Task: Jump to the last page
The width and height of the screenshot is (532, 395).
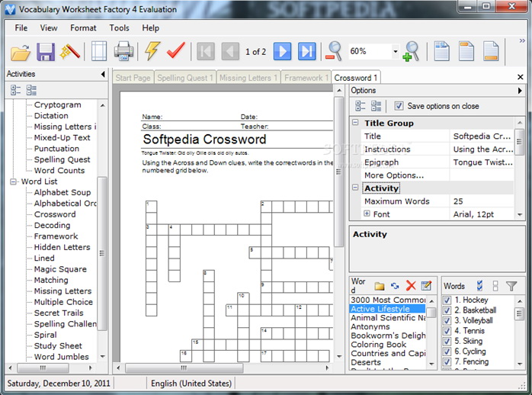Action: click(307, 51)
